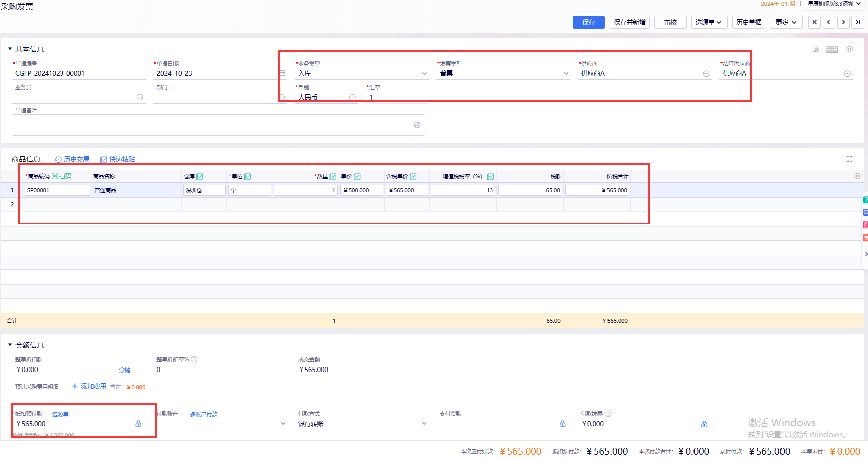This screenshot has height=461, width=868.
Task: Click the green floating icon on the right sidebar
Action: pos(865,200)
